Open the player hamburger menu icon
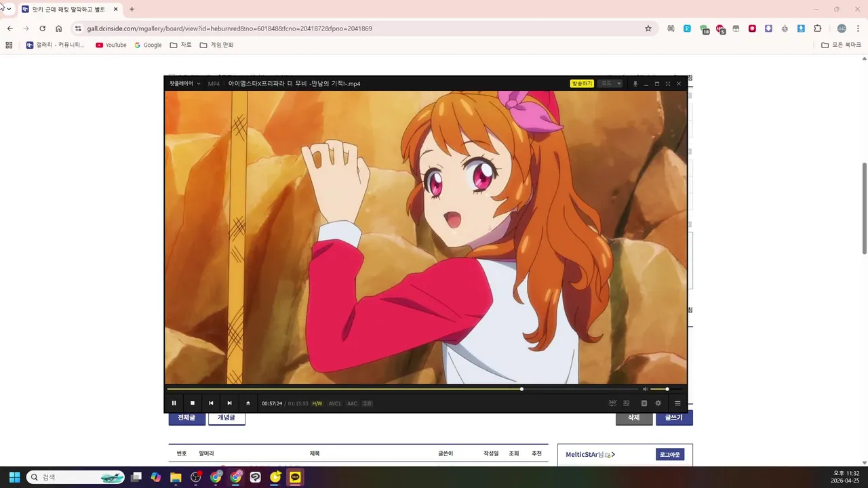The image size is (868, 488). (x=677, y=403)
